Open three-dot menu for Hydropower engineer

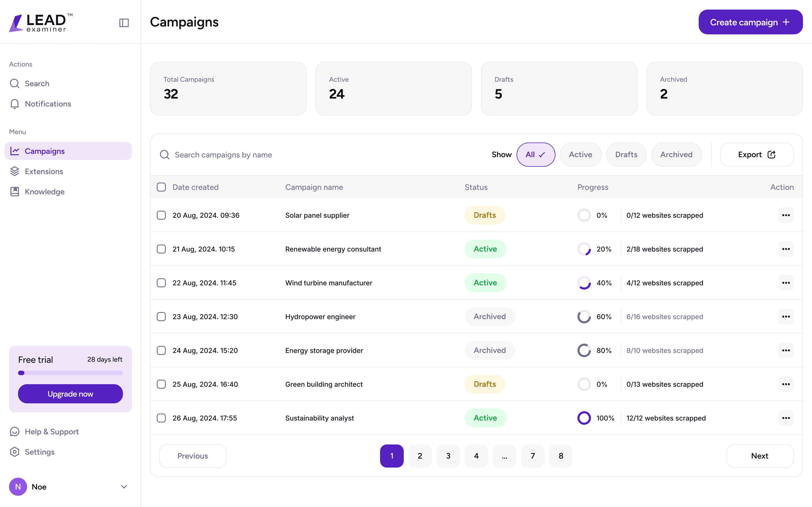point(785,317)
